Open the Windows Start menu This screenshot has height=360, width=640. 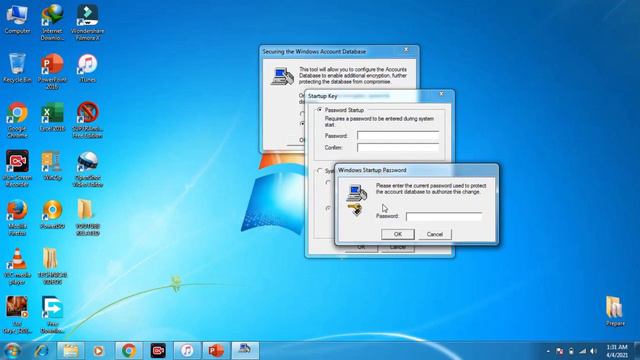point(12,351)
